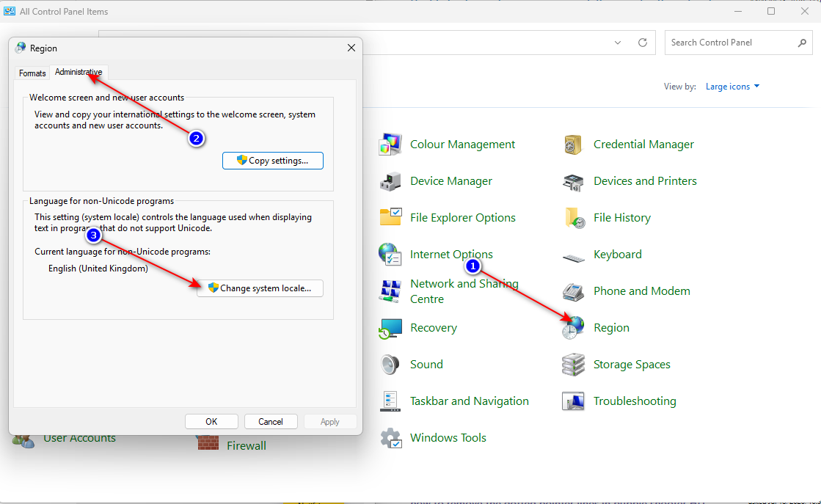
Task: Click the User Accounts icon
Action: point(23,442)
